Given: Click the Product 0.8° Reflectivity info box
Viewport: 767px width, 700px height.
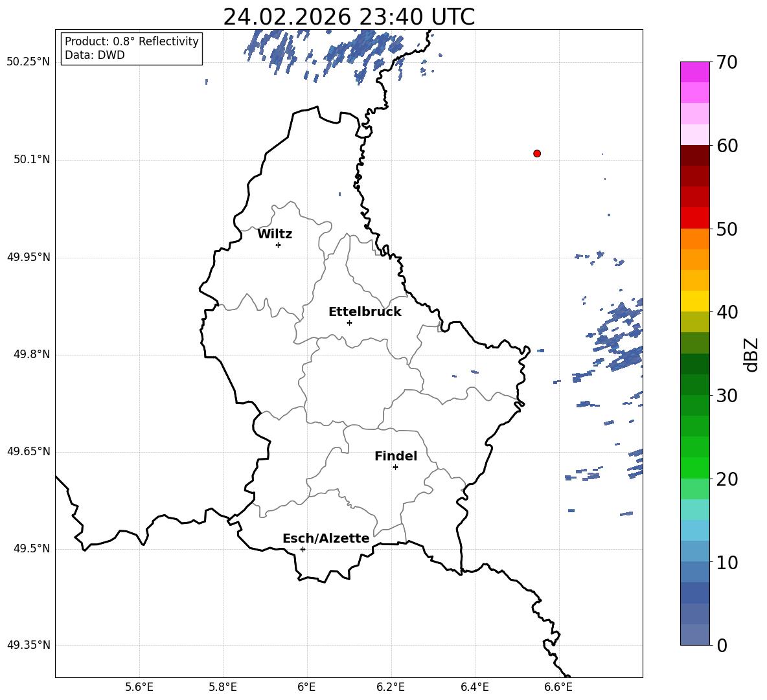Looking at the screenshot, I should 132,48.
